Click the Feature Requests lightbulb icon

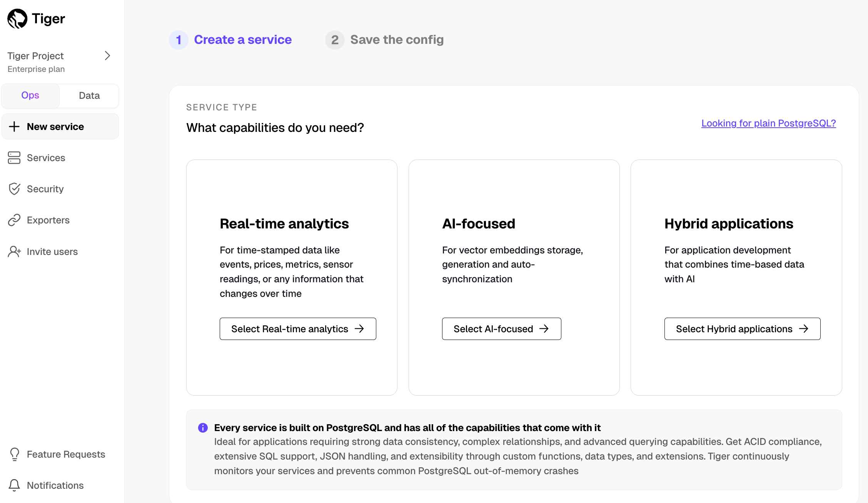15,454
